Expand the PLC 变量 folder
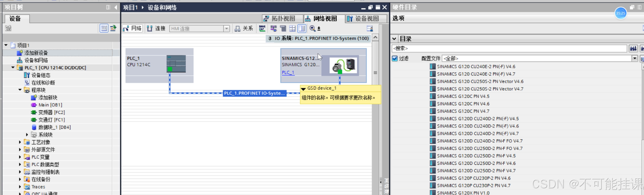The height and width of the screenshot is (195, 644). [20, 157]
